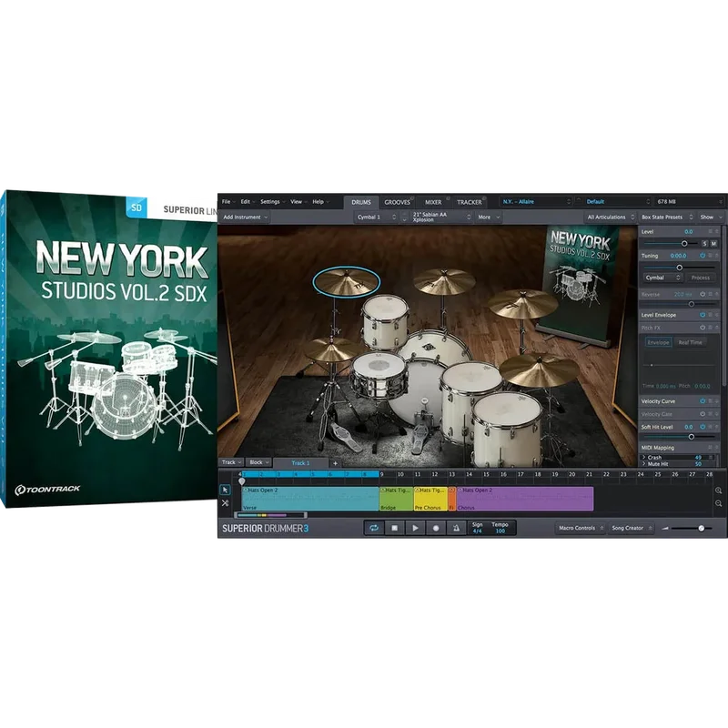Zoom in on the song track
Viewport: 728px width, 728px height.
(x=718, y=490)
